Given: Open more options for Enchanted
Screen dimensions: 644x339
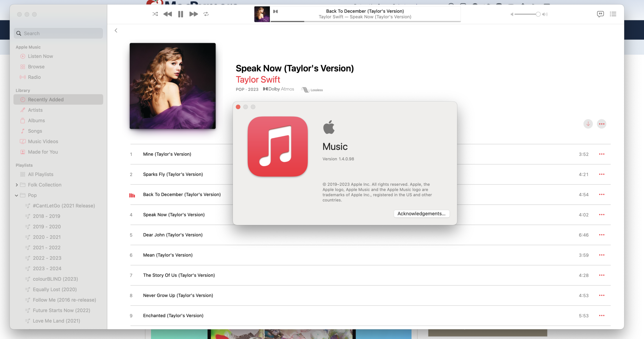Looking at the screenshot, I should pyautogui.click(x=601, y=315).
